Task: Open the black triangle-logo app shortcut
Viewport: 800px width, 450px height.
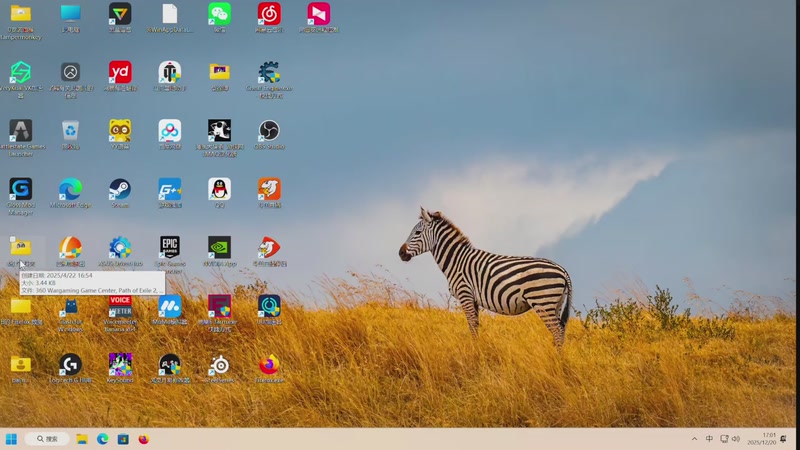Action: (x=120, y=14)
